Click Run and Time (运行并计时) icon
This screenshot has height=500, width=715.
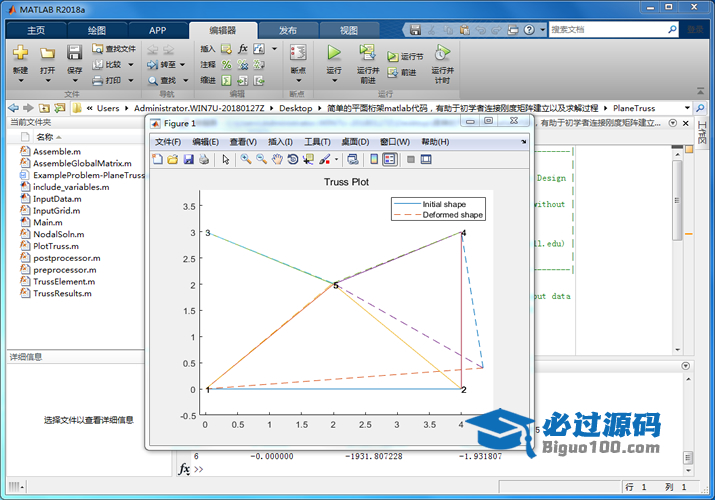coord(442,52)
